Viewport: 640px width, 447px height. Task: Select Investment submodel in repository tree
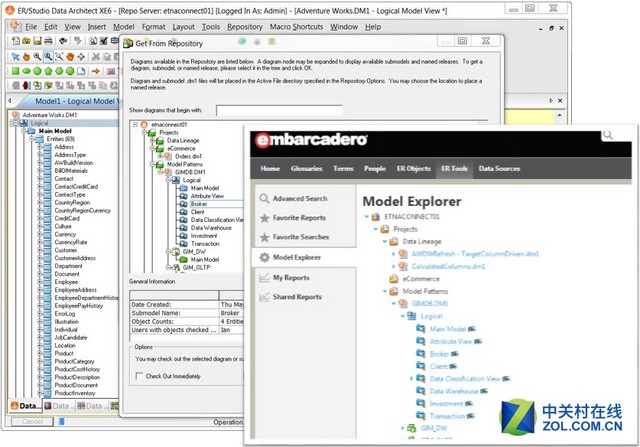(204, 236)
